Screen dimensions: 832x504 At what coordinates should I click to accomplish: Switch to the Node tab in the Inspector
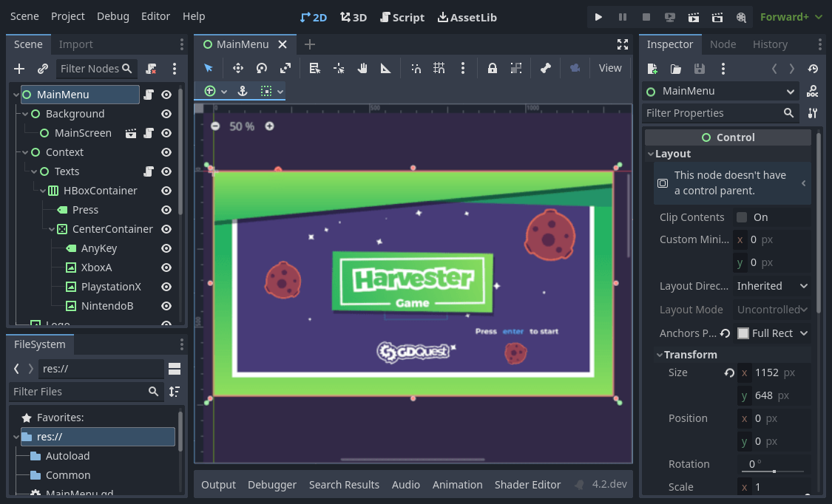coord(723,44)
